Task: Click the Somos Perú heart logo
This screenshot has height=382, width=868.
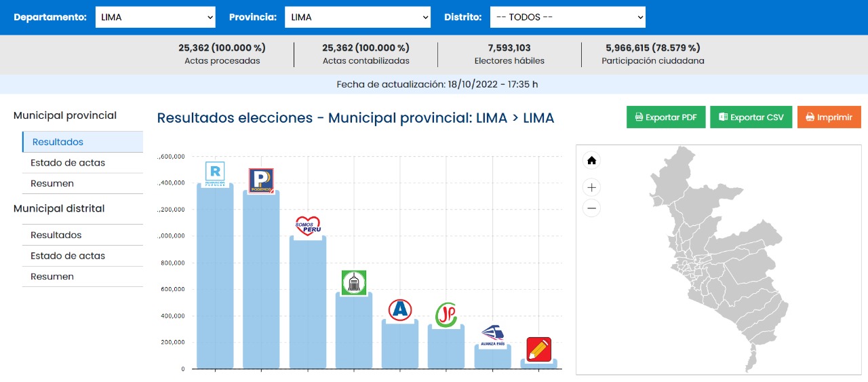Action: coord(308,225)
